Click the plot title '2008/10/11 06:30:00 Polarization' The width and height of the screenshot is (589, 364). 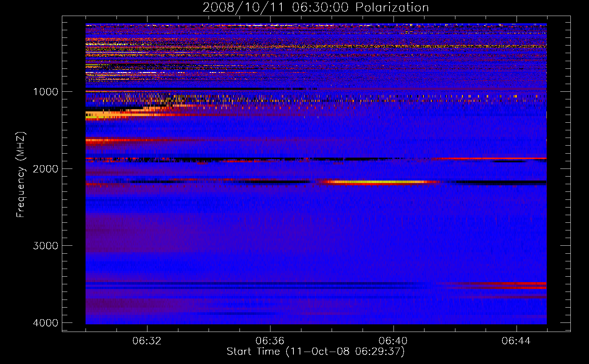coord(316,7)
